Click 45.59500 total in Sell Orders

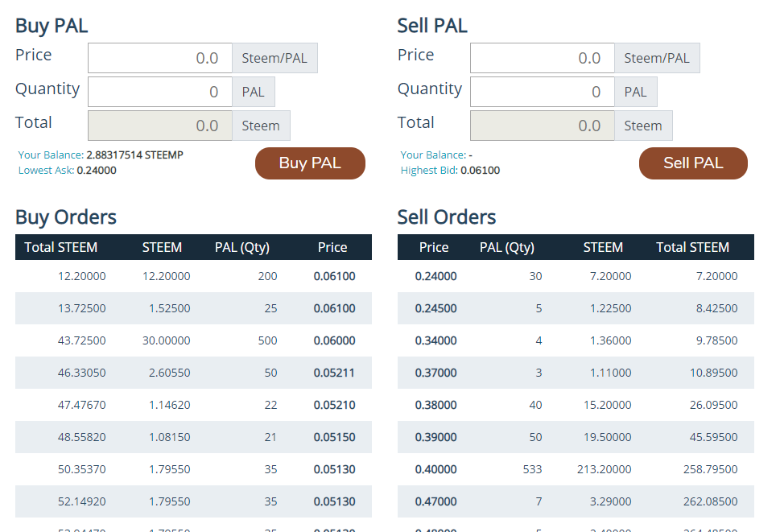713,437
